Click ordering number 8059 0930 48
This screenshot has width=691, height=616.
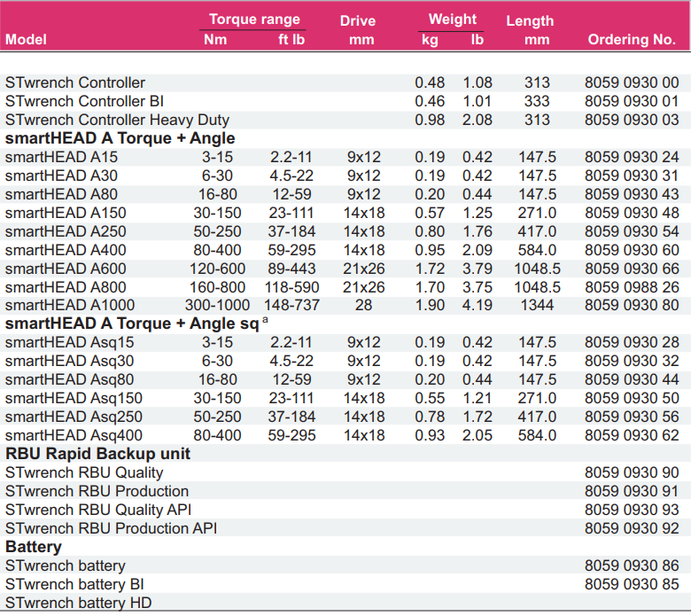coord(632,213)
